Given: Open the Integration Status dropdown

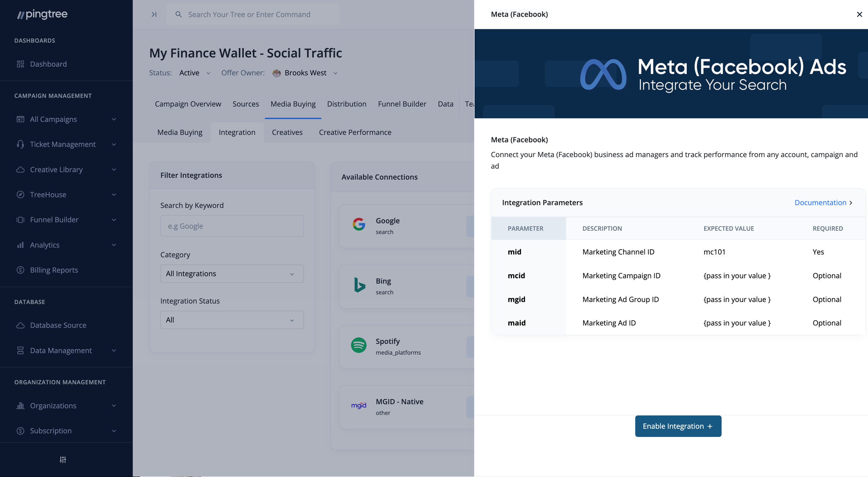Looking at the screenshot, I should pos(232,320).
